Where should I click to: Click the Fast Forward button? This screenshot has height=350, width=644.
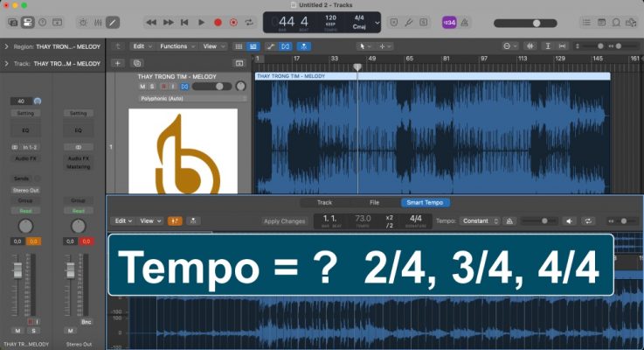168,22
